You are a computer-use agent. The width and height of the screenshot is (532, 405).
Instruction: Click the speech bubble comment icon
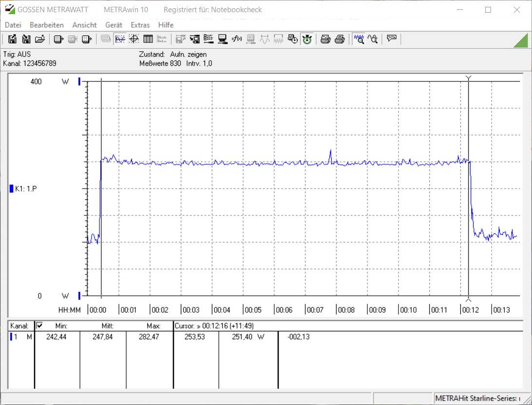(x=392, y=39)
